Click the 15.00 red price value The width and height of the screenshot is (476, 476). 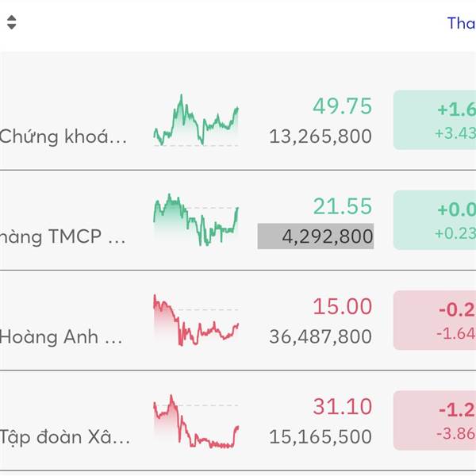coord(342,306)
